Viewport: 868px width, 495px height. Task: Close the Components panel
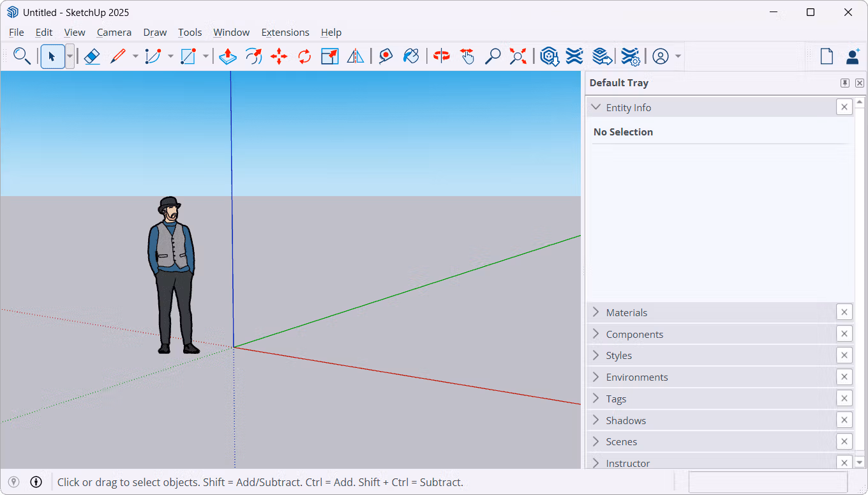[844, 334]
